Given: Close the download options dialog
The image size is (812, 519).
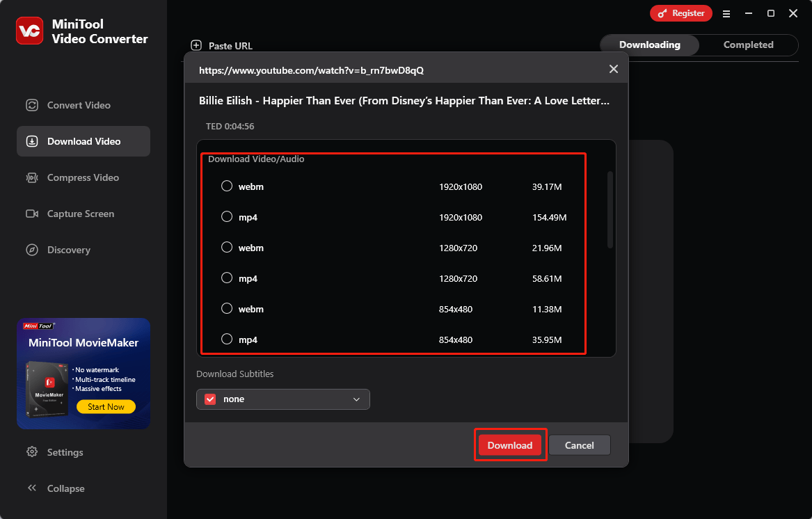Looking at the screenshot, I should (x=614, y=69).
